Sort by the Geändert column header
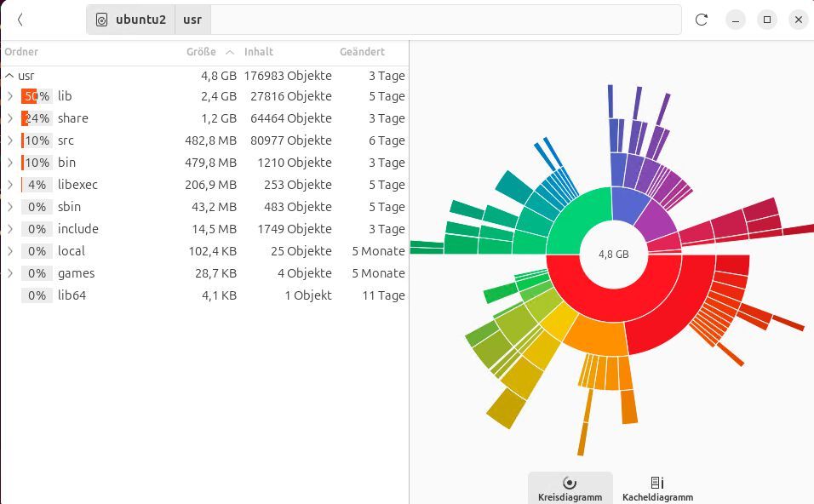Viewport: 814px width, 504px height. [x=363, y=52]
